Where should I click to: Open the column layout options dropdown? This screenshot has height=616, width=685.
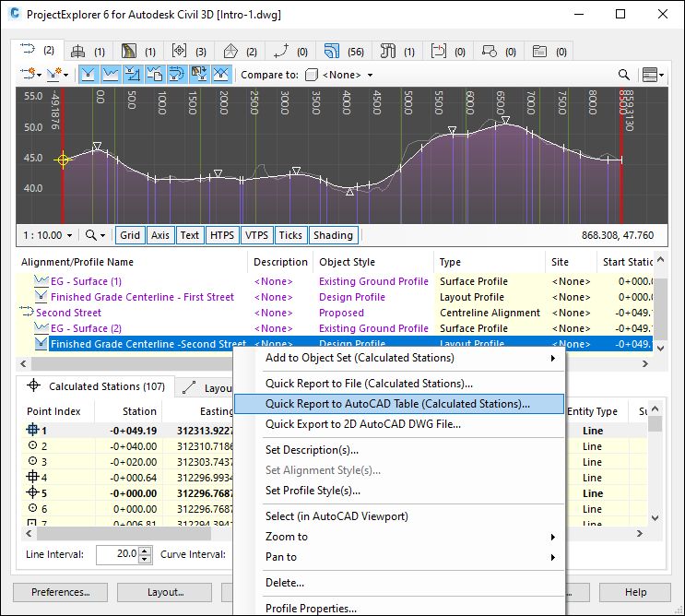(x=653, y=75)
